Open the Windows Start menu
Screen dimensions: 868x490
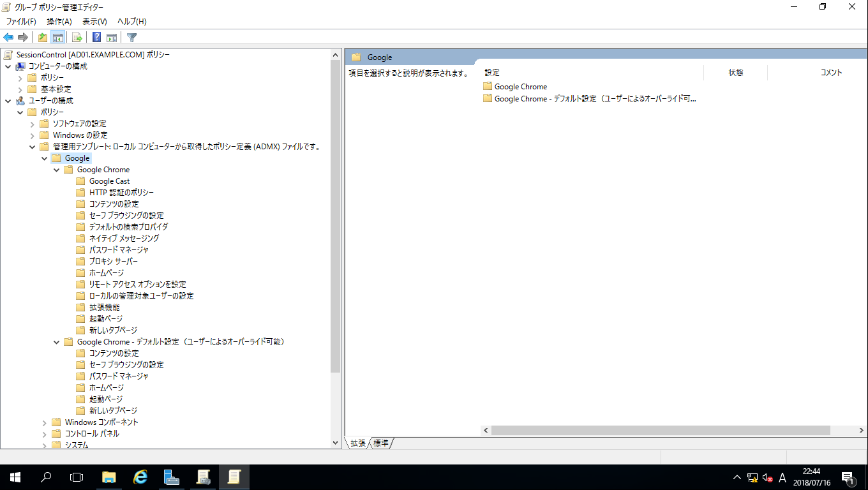pos(15,477)
